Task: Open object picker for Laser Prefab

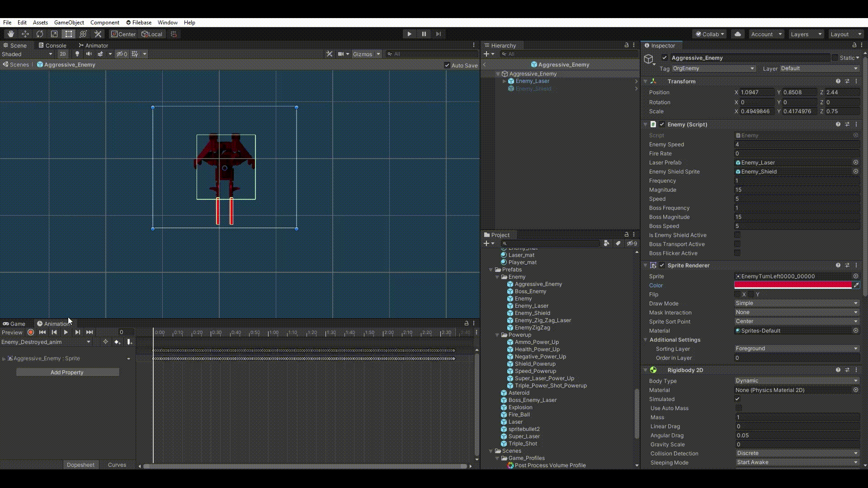Action: [x=856, y=163]
